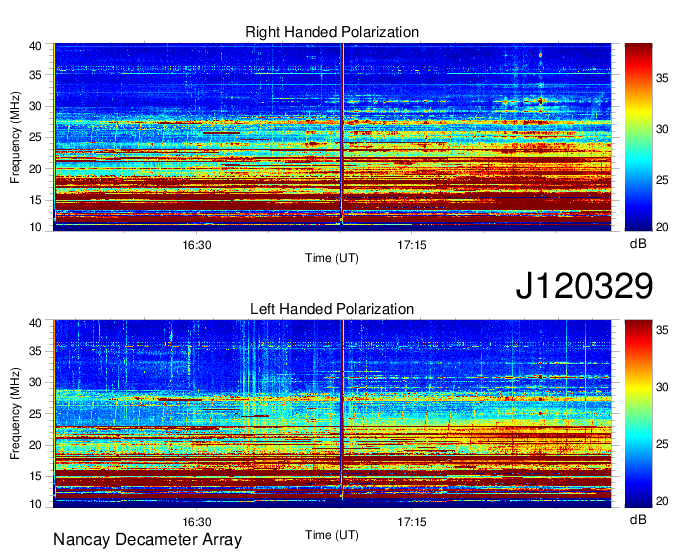The height and width of the screenshot is (552, 680).
Task: Select the bottom spectrogram's color bar
Action: (638, 414)
